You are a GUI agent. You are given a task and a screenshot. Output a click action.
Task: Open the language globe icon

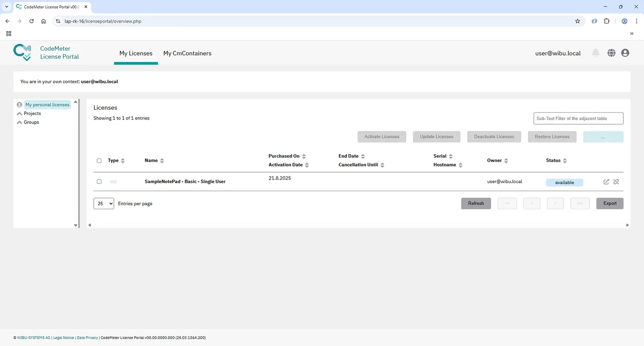click(611, 53)
